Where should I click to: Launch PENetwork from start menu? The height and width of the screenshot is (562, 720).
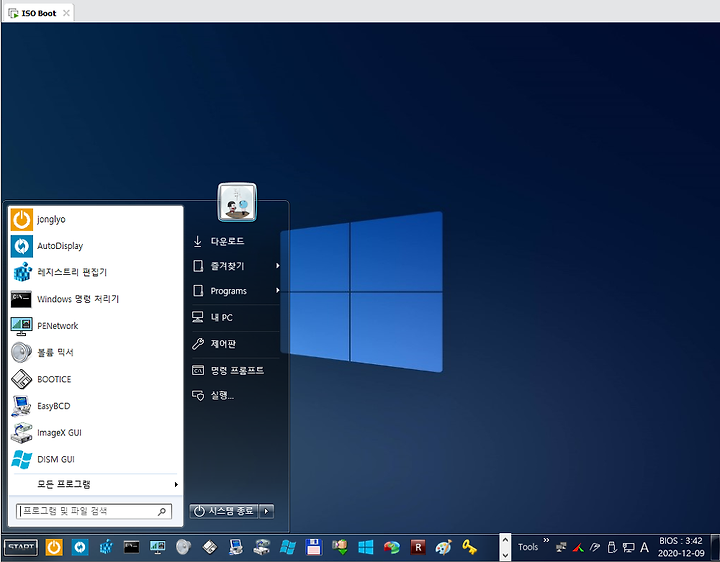tap(96, 326)
